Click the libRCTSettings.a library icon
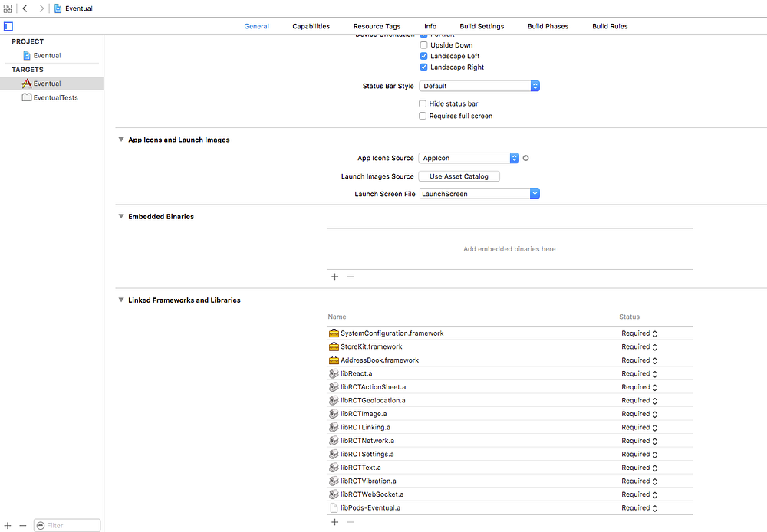 [x=334, y=455]
